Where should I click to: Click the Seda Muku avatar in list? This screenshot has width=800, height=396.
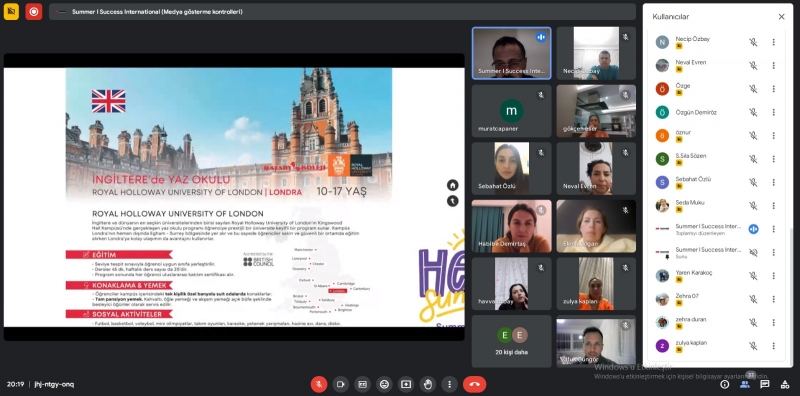click(x=662, y=206)
